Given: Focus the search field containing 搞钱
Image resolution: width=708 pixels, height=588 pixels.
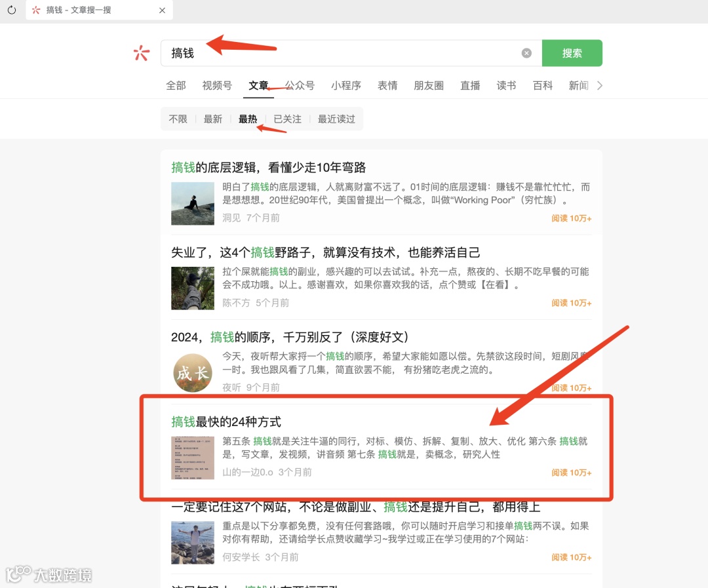Looking at the screenshot, I should coord(351,53).
